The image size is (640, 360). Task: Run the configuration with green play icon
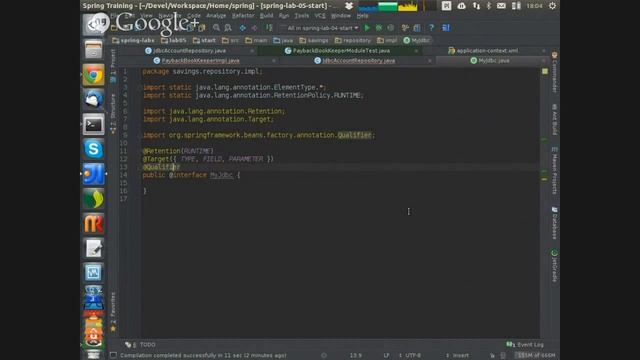click(367, 28)
